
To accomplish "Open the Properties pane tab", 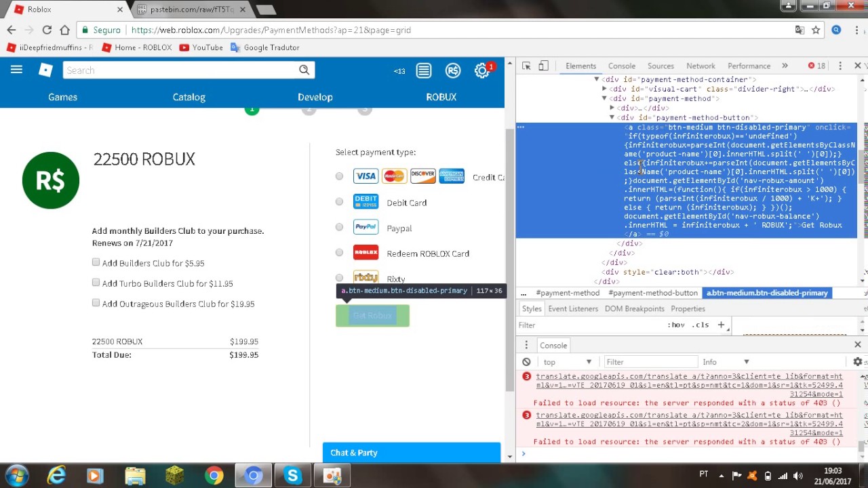I will pyautogui.click(x=688, y=308).
